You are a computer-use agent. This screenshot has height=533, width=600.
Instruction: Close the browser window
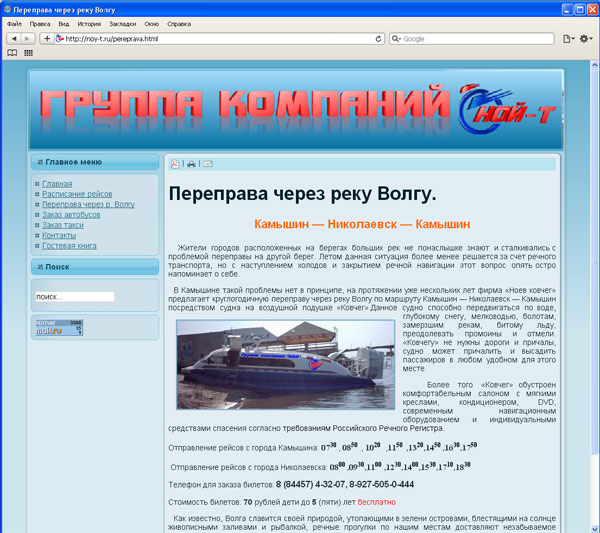click(x=592, y=9)
